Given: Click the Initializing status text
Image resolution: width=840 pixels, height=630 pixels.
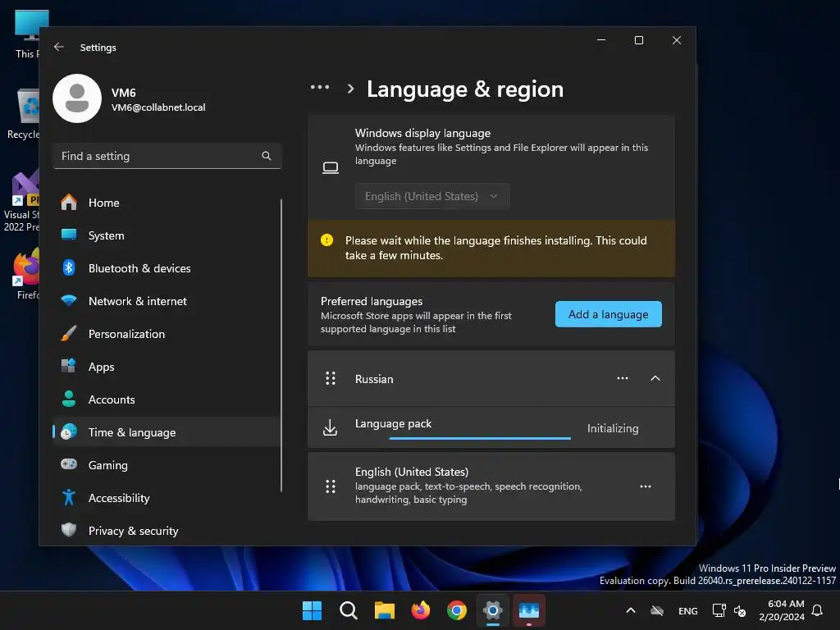Looking at the screenshot, I should point(612,428).
